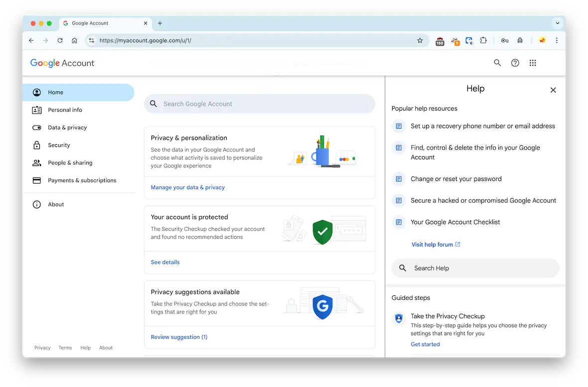This screenshot has height=387, width=588.
Task: Open the Google apps grid
Action: [533, 63]
